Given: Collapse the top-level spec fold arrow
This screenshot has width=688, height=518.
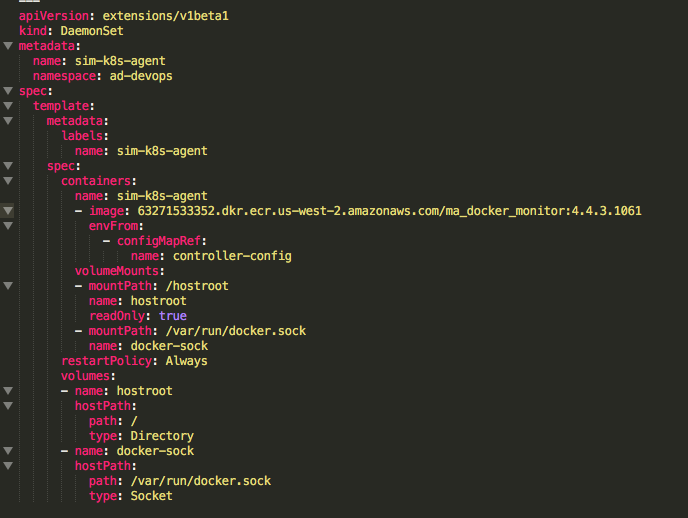Looking at the screenshot, I should click(8, 91).
